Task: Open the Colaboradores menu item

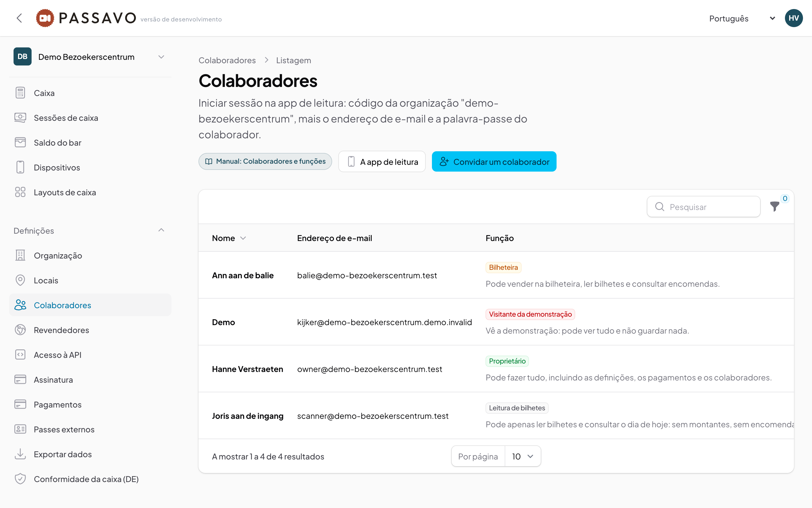Action: 90,305
